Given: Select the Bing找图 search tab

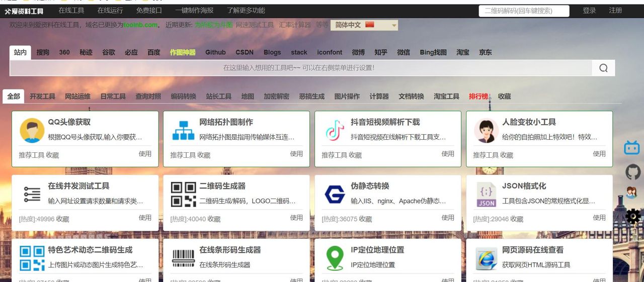Looking at the screenshot, I should (433, 52).
